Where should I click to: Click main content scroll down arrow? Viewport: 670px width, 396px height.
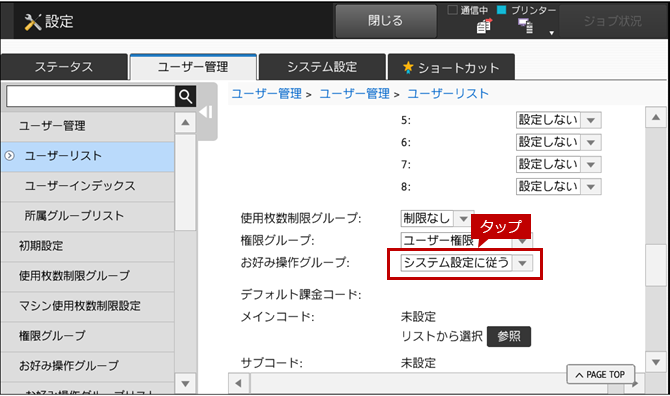(x=656, y=363)
